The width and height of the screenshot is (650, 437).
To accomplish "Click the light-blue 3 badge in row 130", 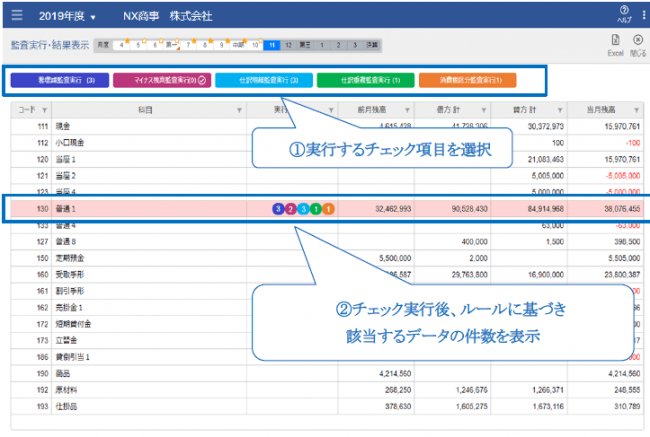I will pos(303,209).
